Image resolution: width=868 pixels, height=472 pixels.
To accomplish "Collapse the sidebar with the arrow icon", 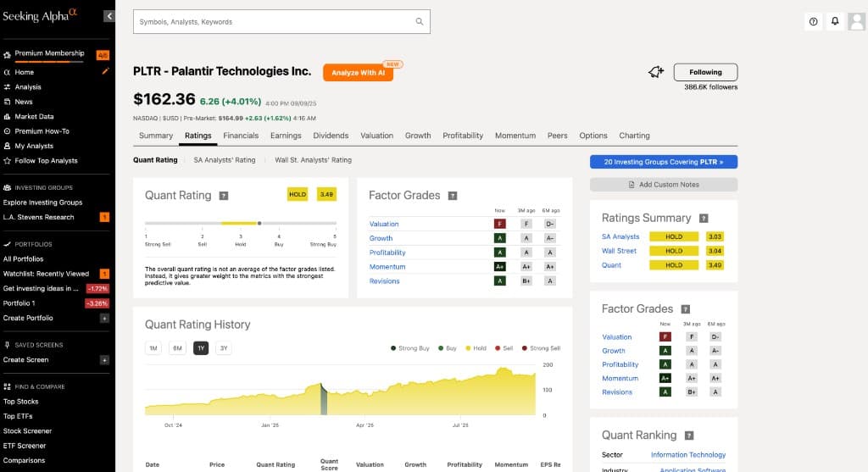I will coord(109,16).
